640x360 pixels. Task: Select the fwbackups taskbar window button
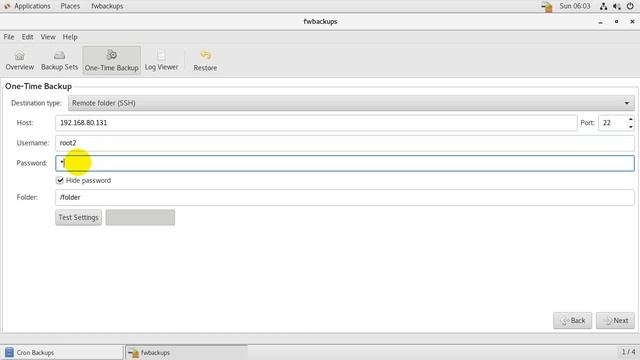tap(186, 352)
